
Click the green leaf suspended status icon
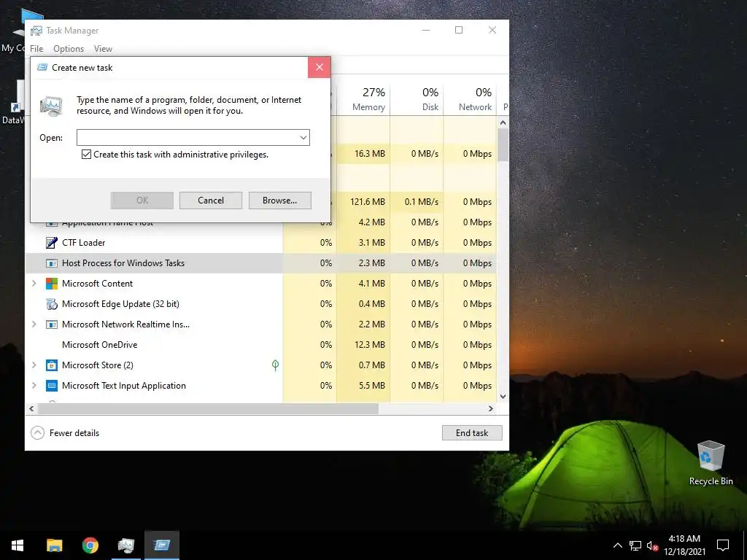275,365
